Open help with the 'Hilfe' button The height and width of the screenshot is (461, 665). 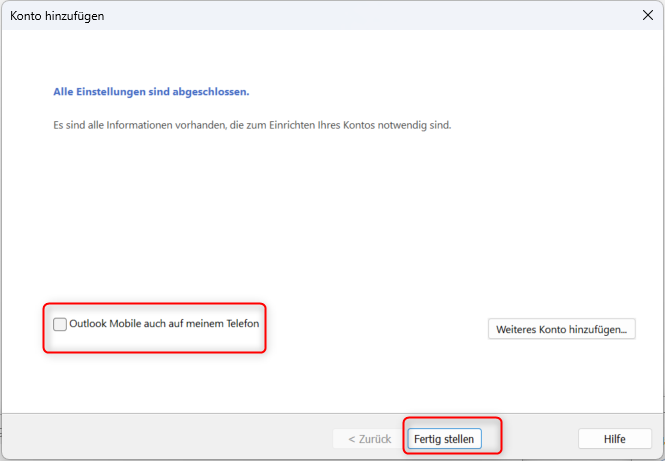(613, 439)
